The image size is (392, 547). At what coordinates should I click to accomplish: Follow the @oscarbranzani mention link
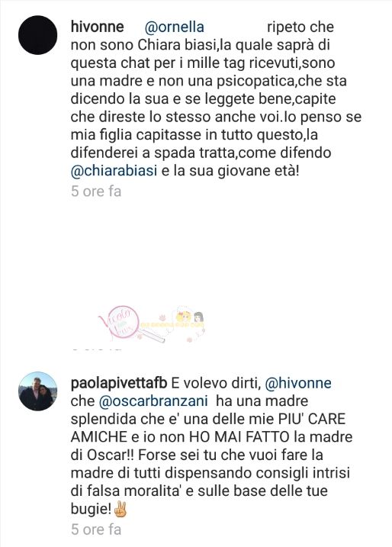tap(153, 401)
